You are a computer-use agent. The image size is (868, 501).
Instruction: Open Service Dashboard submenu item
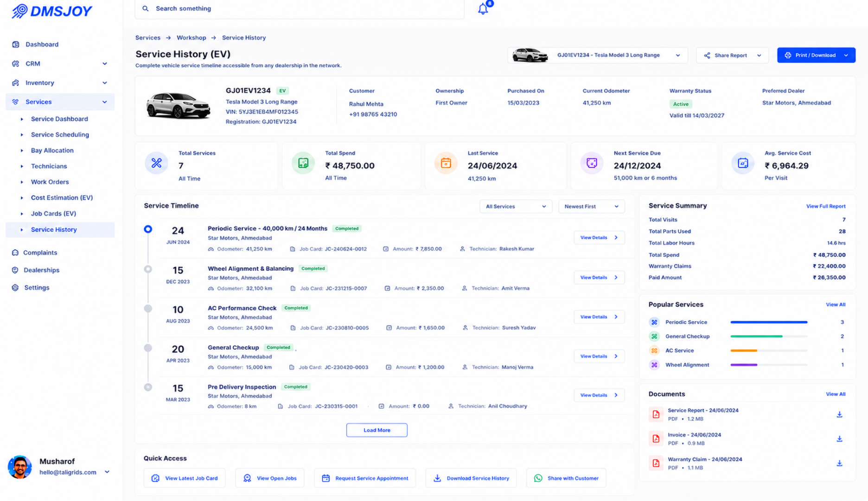[x=59, y=119]
